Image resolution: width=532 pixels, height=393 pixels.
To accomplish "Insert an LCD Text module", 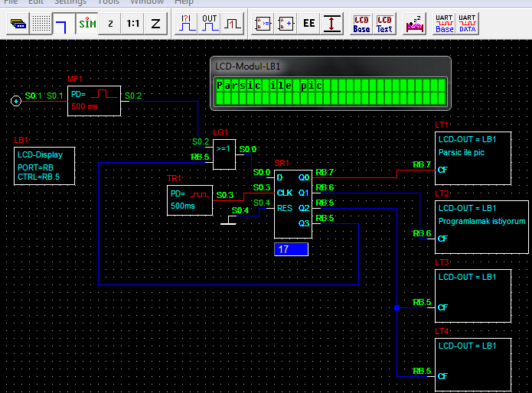I will coord(384,24).
